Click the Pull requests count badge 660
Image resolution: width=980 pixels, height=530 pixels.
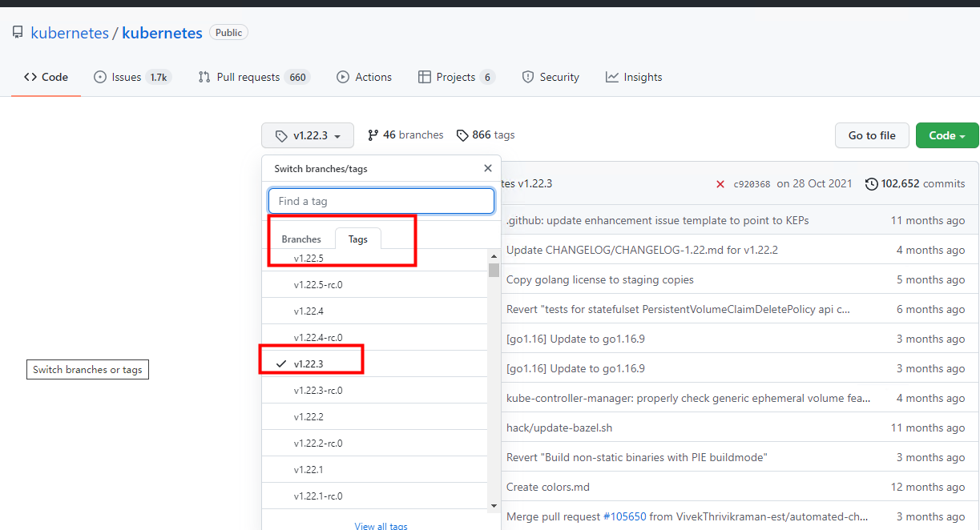(298, 78)
